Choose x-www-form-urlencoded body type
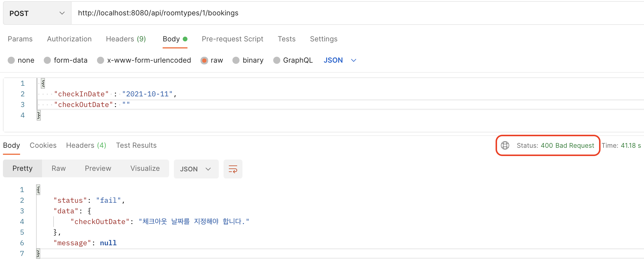644x263 pixels. [x=101, y=60]
